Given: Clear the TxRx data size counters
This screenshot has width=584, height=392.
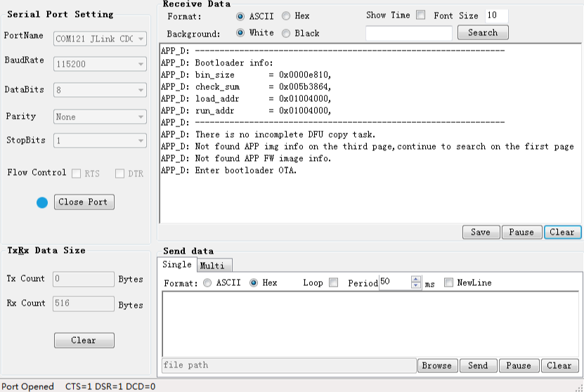Looking at the screenshot, I should tap(84, 340).
